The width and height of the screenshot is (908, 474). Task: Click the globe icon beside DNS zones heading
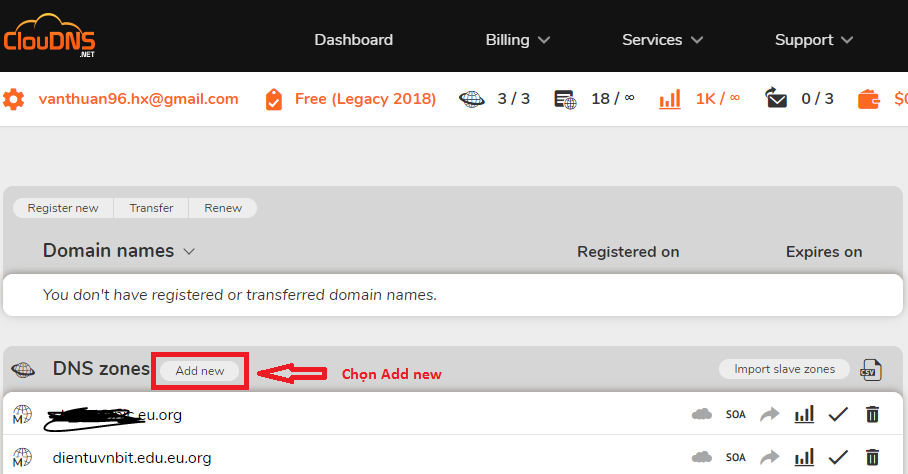(x=23, y=369)
